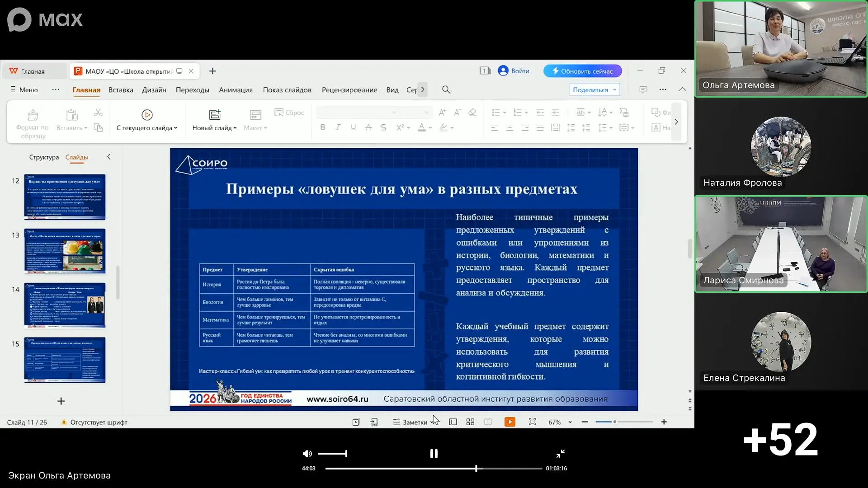Image resolution: width=868 pixels, height=488 pixels.
Task: Increase font size icon
Action: (x=443, y=112)
